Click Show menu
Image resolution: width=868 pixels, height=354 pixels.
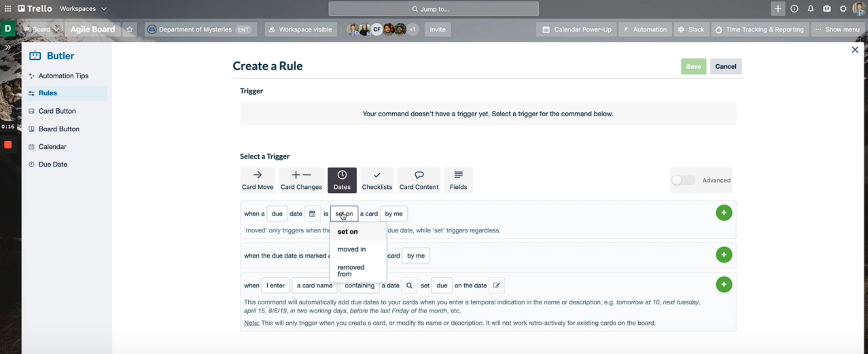[837, 29]
